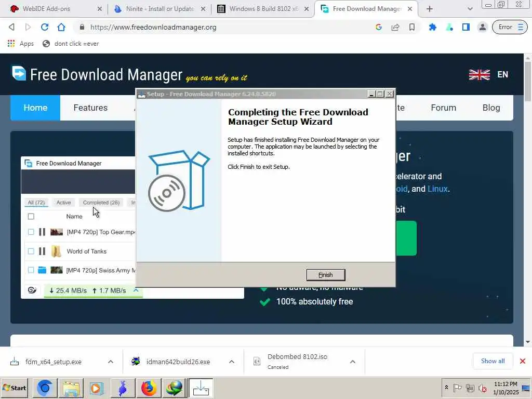532x399 pixels.
Task: Switch to Windows 8 Build 8102 tab
Action: coord(263,9)
